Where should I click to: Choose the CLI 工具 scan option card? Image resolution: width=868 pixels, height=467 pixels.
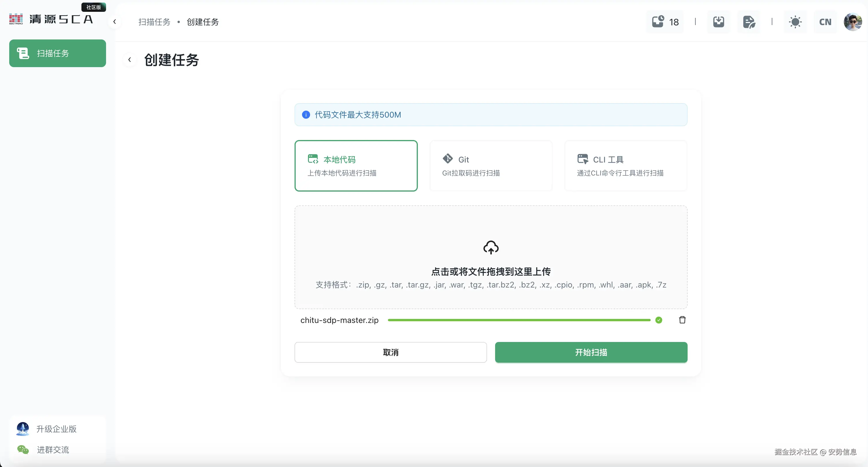coord(626,166)
